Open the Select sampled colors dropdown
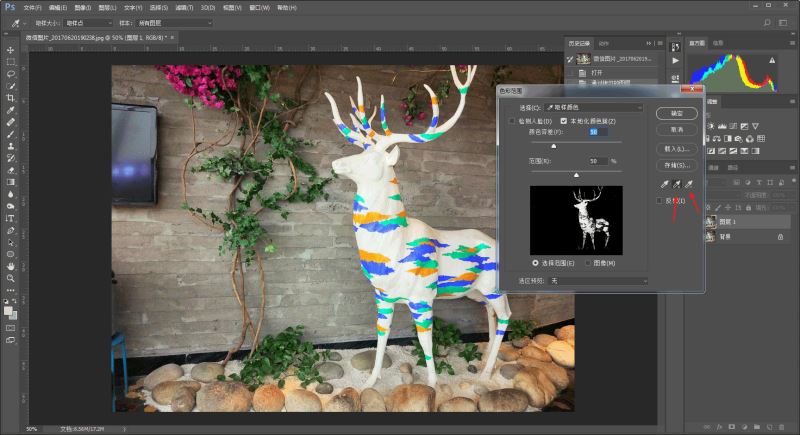Screen dimensions: 800x435 594,108
